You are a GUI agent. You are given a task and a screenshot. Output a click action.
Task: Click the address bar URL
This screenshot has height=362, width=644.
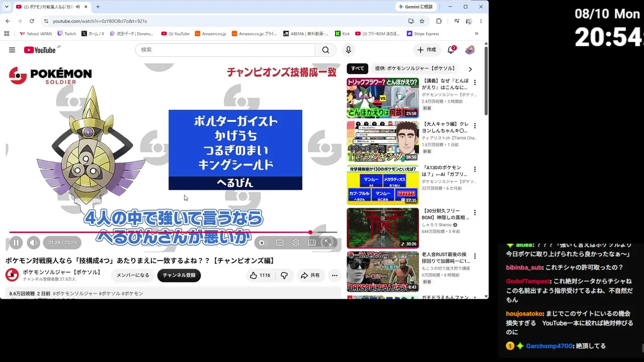coord(100,21)
